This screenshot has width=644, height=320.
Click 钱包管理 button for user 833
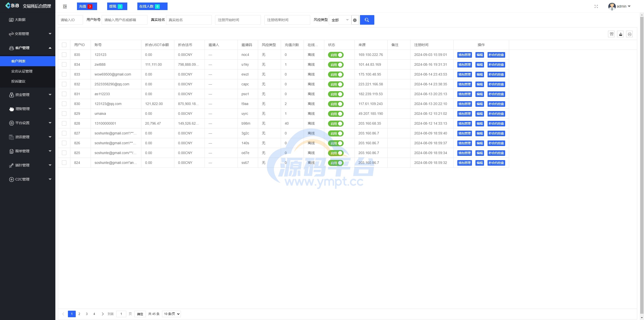click(464, 75)
